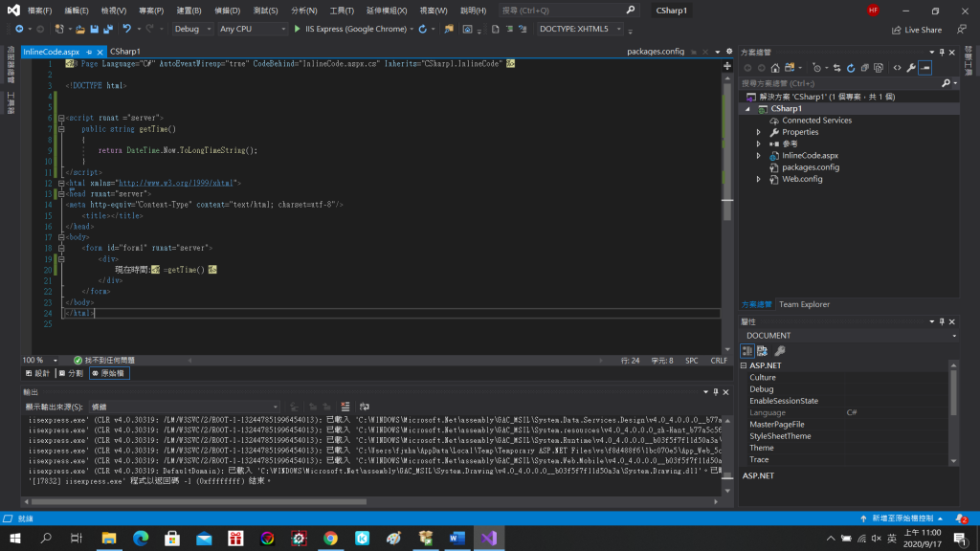The height and width of the screenshot is (551, 980).
Task: Refresh the Solution Explorer tree
Action: 850,68
